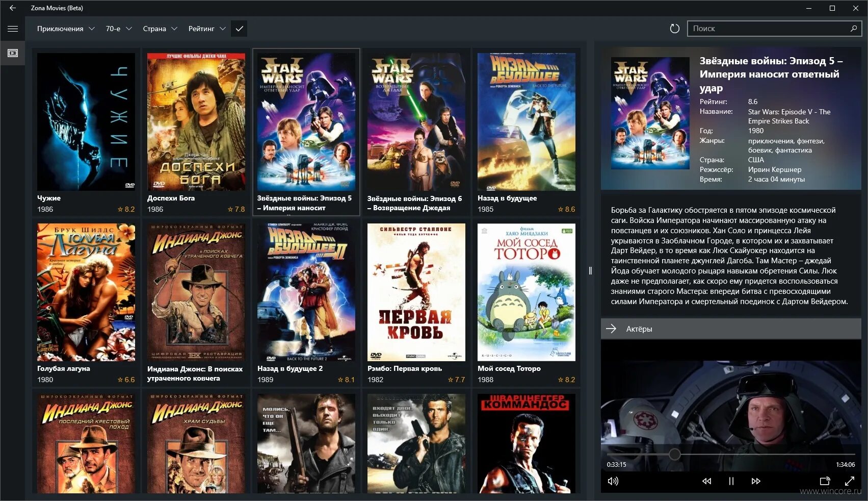Viewport: 868px width, 501px height.
Task: Click the '2 часа 04 минуты' duration
Action: [x=776, y=179]
